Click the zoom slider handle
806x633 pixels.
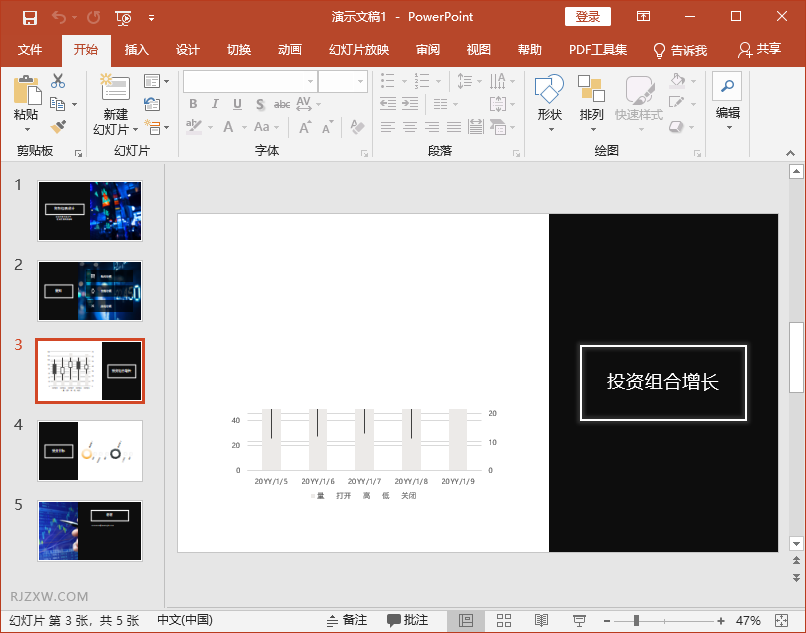click(636, 621)
